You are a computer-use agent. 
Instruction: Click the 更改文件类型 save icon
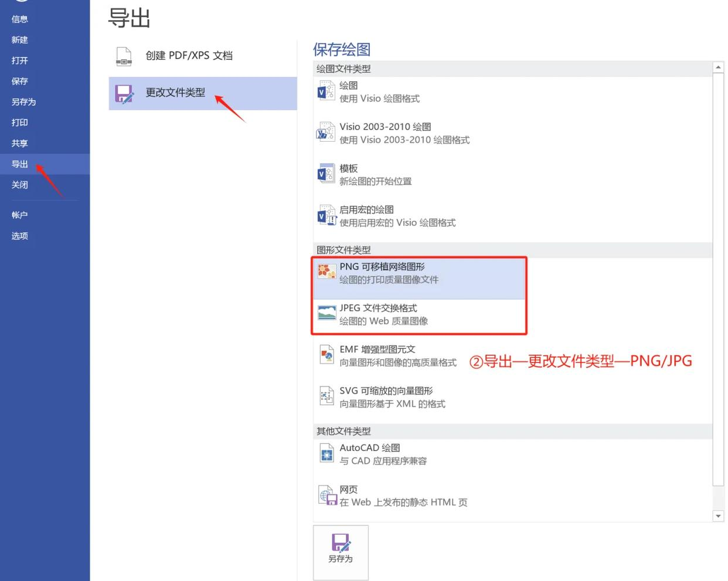point(124,94)
